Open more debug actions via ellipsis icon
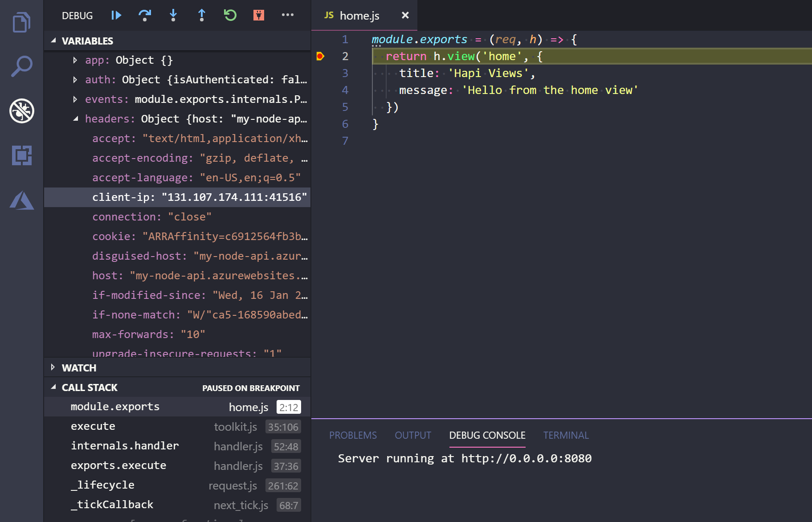 coord(287,15)
